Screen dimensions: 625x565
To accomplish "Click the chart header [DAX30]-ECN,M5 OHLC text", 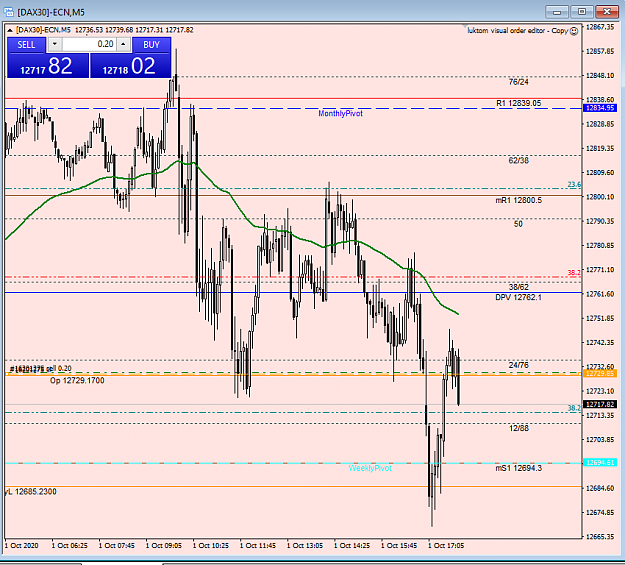I will point(104,30).
